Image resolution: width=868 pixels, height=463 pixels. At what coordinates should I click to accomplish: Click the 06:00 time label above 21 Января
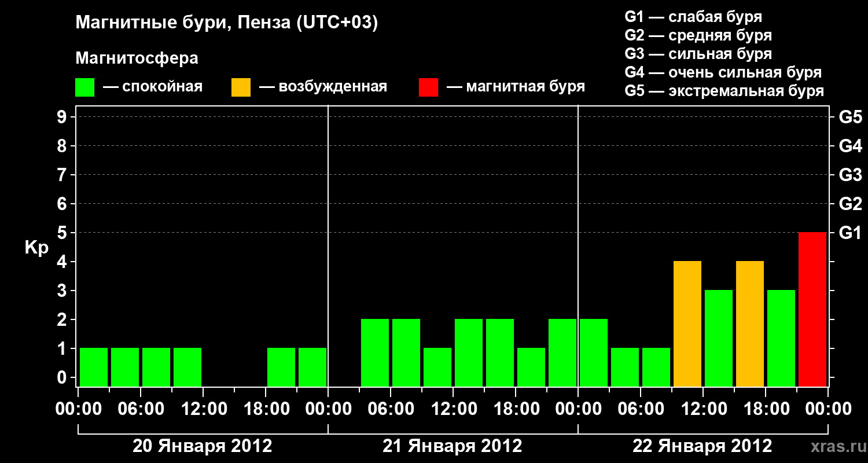pyautogui.click(x=391, y=409)
